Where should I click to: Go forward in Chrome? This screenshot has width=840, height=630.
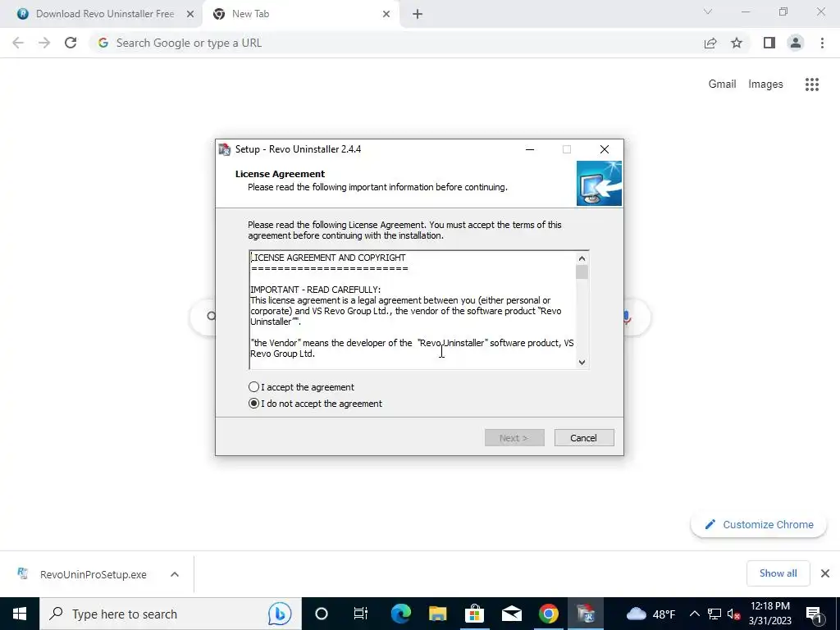(44, 43)
